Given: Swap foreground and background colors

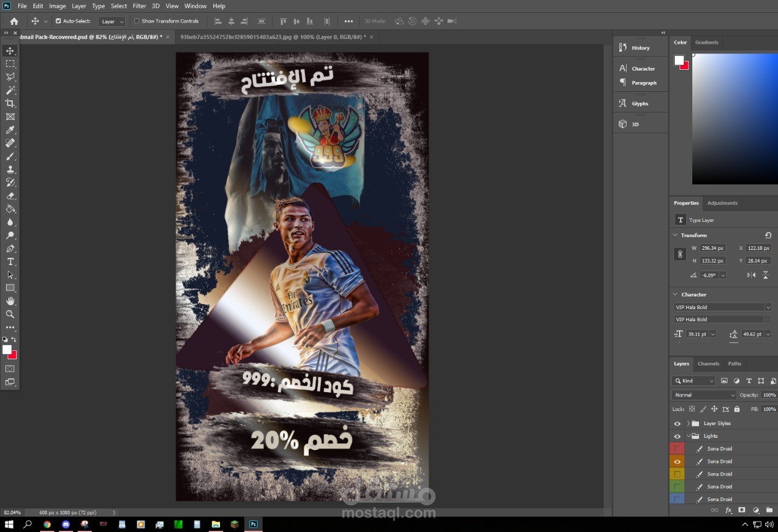Looking at the screenshot, I should [x=14, y=339].
